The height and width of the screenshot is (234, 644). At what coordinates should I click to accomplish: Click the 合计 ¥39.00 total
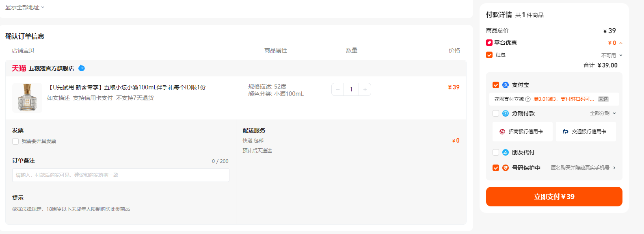click(x=601, y=65)
